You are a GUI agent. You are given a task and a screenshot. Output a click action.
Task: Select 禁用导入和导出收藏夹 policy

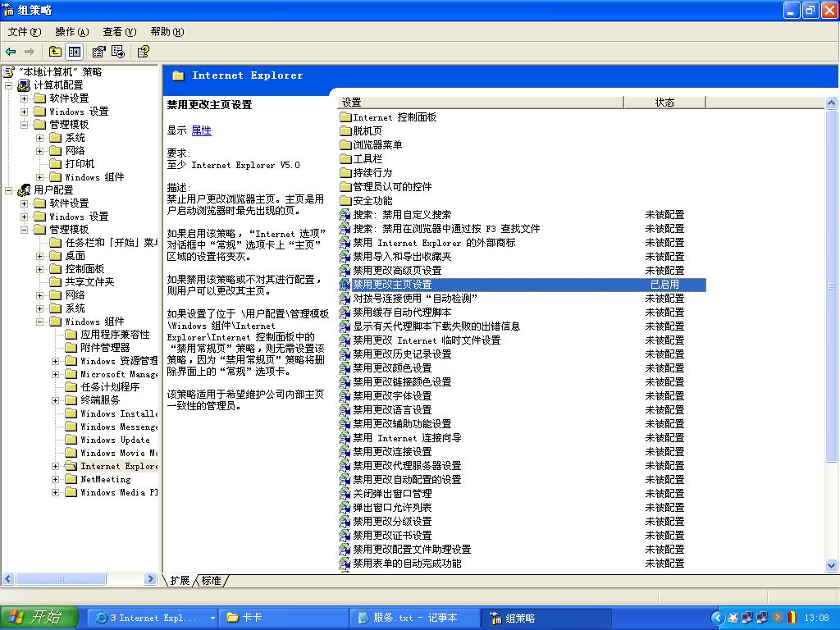tap(402, 257)
